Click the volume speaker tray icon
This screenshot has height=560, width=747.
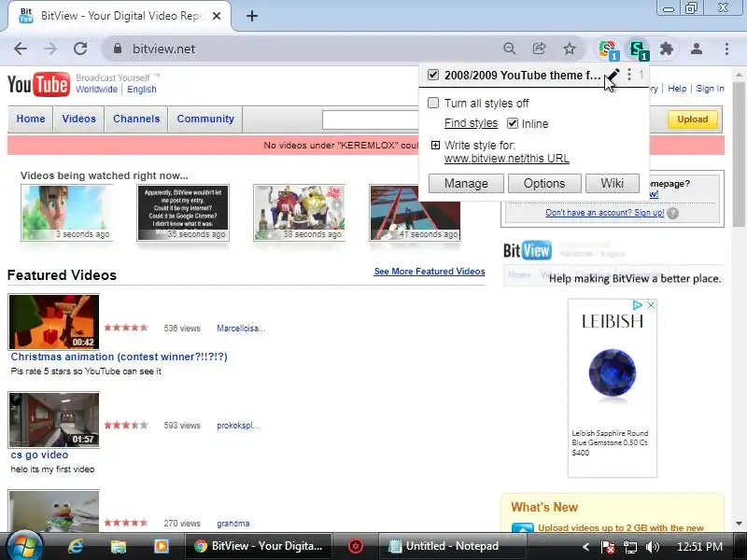(x=652, y=547)
